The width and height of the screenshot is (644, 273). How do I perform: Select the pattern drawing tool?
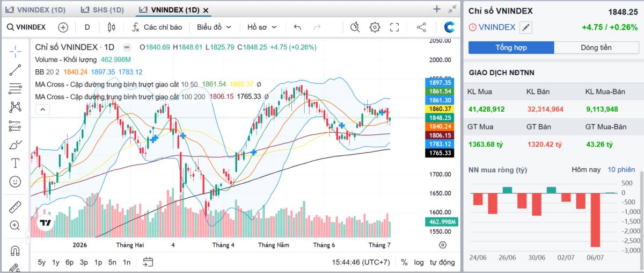coord(15,107)
